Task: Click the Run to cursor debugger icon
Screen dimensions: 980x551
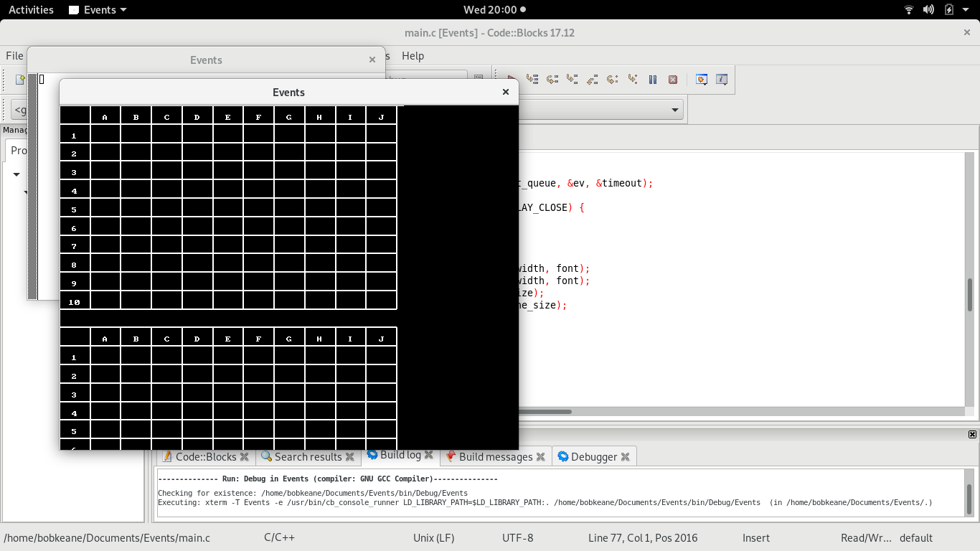Action: (532, 80)
